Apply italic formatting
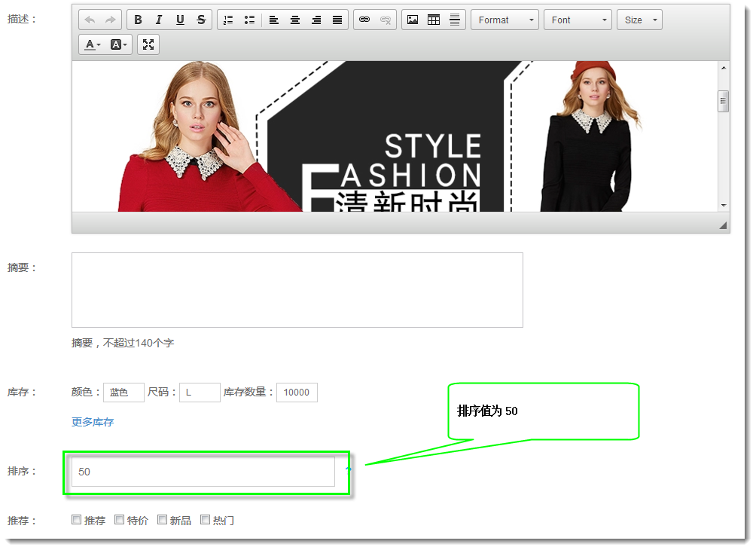This screenshot has height=550, width=756. pyautogui.click(x=159, y=20)
